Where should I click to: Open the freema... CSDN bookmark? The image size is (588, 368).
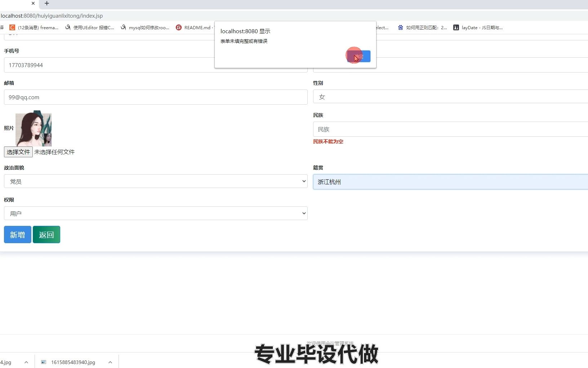point(34,27)
